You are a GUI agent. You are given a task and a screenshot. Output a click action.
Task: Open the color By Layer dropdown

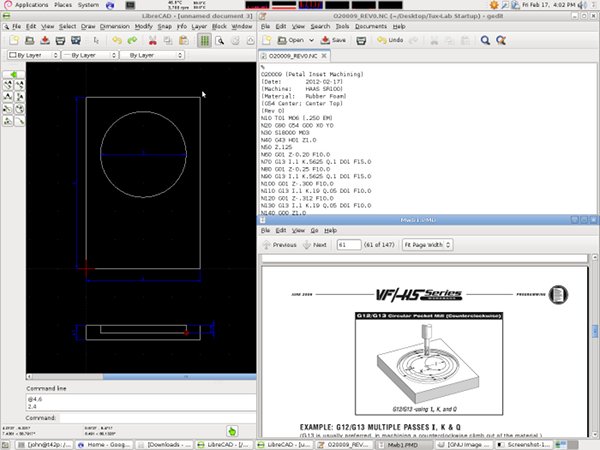(33, 55)
